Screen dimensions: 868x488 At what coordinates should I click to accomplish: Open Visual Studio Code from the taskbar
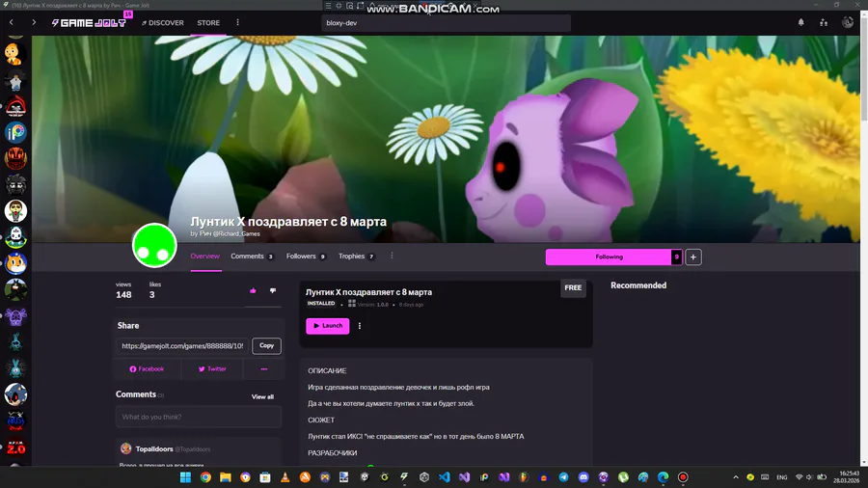tap(444, 477)
